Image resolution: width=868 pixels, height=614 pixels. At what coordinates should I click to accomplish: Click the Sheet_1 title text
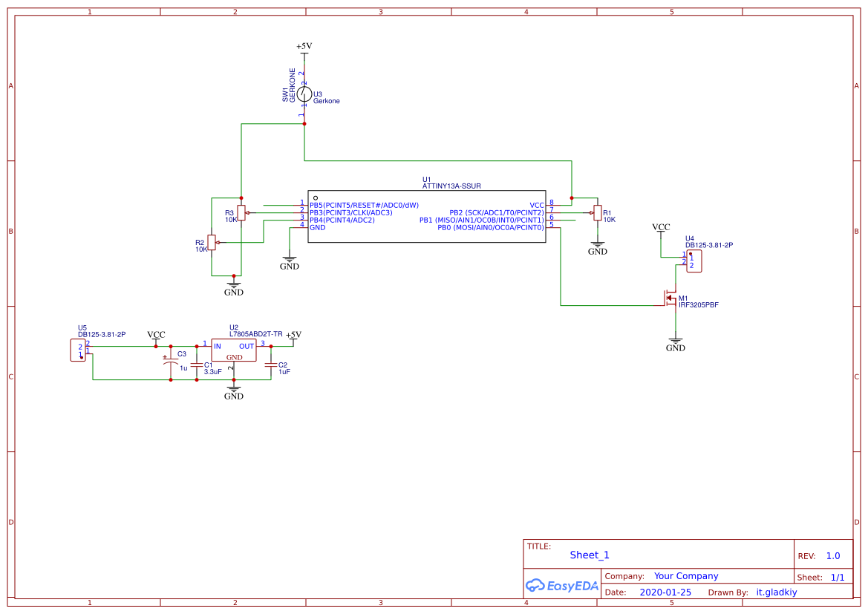(x=588, y=555)
